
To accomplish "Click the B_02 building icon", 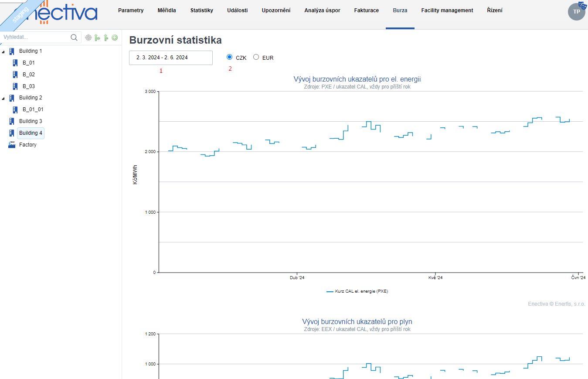I will point(15,75).
